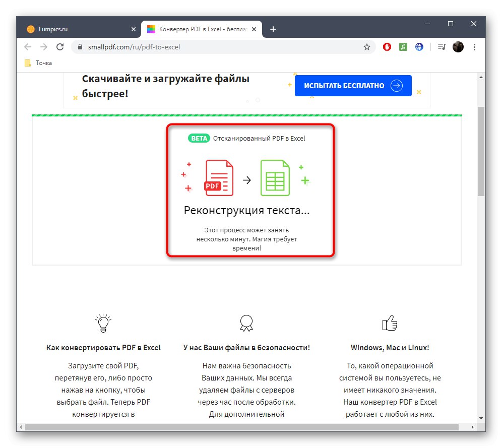The image size is (502, 448).
Task: Open the Chrome three-dot menu
Action: (474, 47)
